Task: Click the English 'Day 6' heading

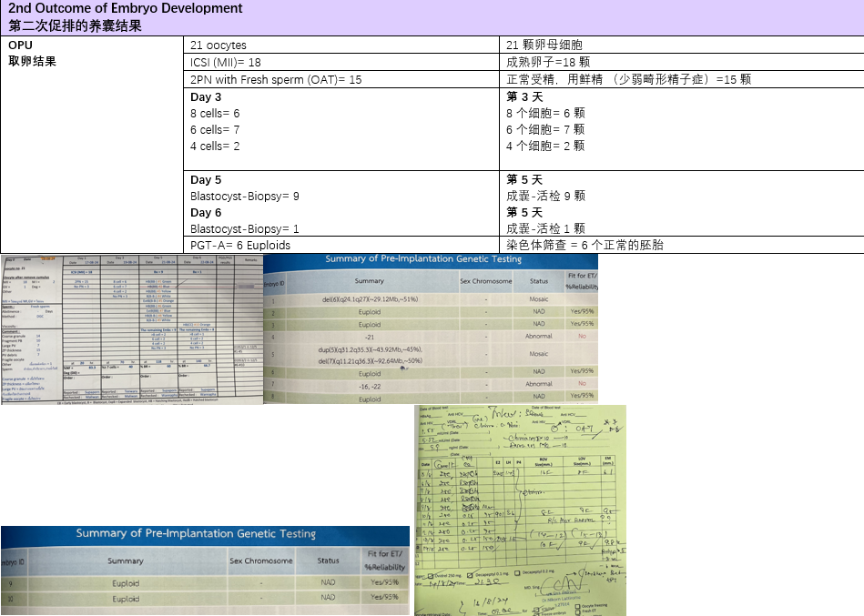Action: coord(206,213)
